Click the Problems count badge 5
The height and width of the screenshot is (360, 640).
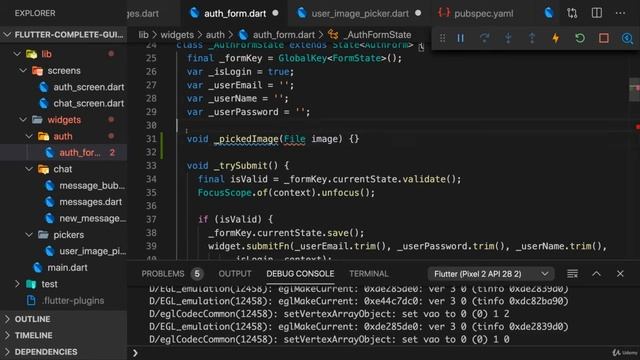197,274
